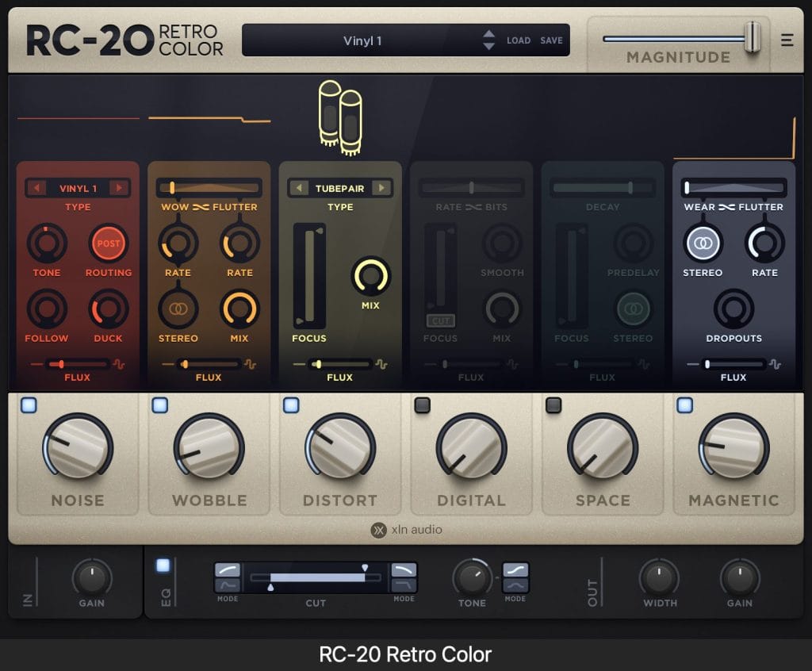
Task: Toggle the POST routing button
Action: tap(108, 243)
